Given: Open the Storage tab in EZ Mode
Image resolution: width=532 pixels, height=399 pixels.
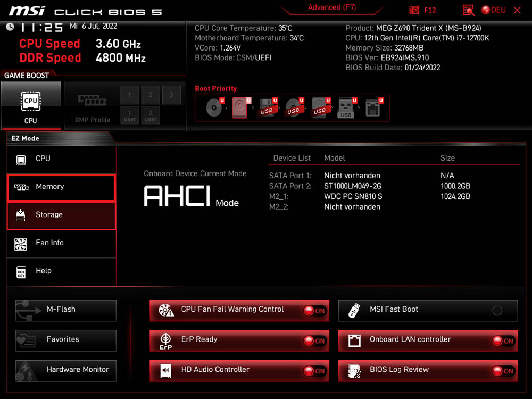Looking at the screenshot, I should click(x=61, y=216).
